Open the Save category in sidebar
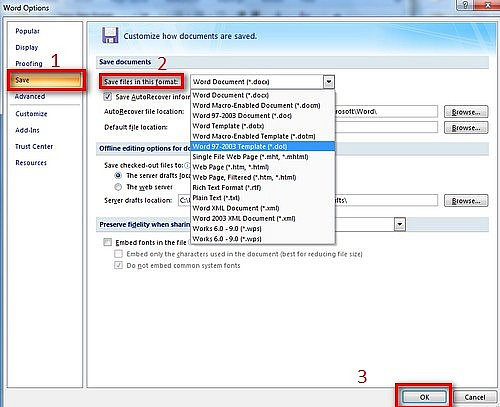The image size is (500, 407). [45, 80]
